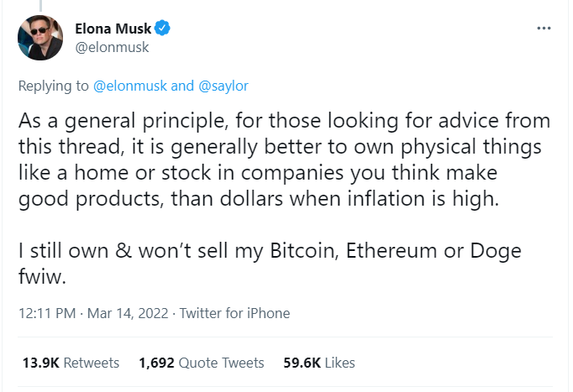Screen dimensions: 573x392
Task: Show the 59.6K Likes list
Action: (x=320, y=363)
